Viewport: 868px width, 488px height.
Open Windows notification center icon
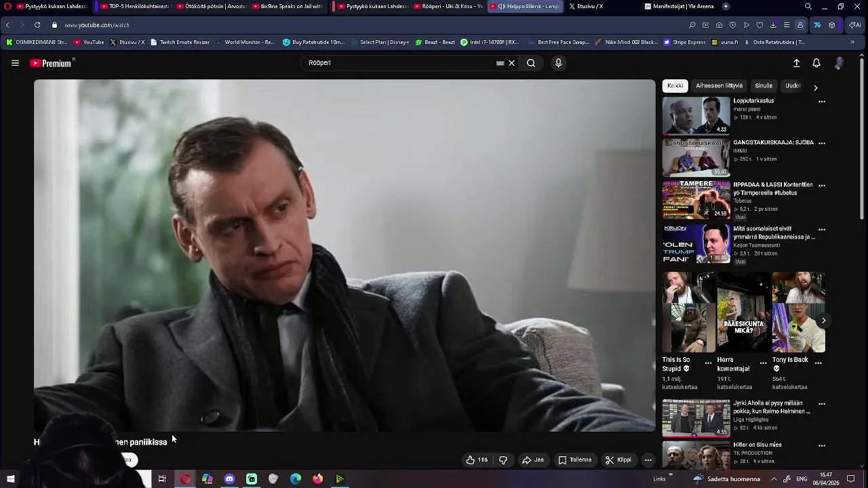[850, 479]
